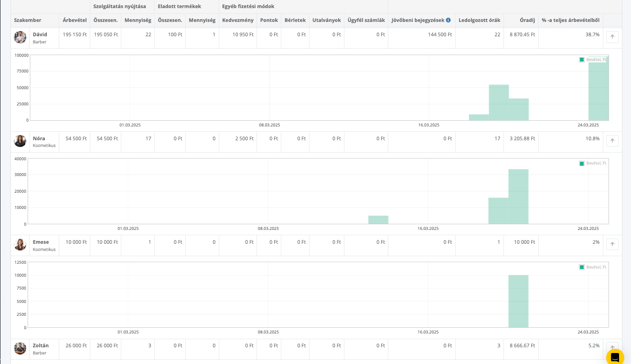The image size is (631, 364).
Task: Open Dávid's staff name link
Action: coord(40,34)
